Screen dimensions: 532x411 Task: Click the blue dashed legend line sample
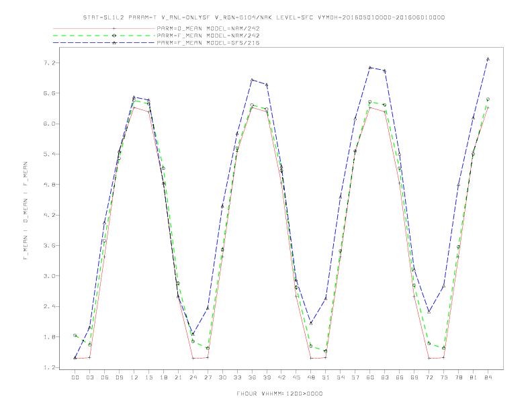click(104, 43)
